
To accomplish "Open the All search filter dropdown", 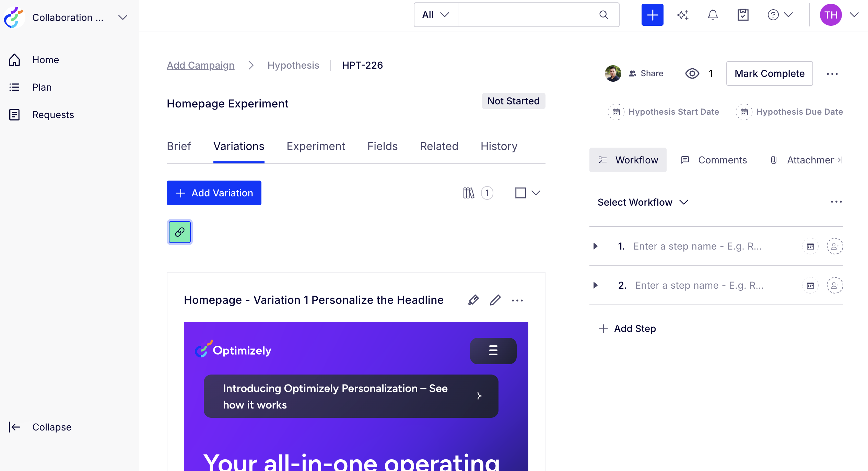I will [436, 15].
